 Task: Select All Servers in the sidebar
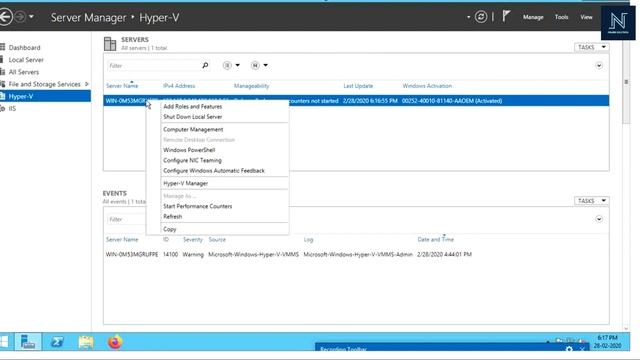(24, 72)
